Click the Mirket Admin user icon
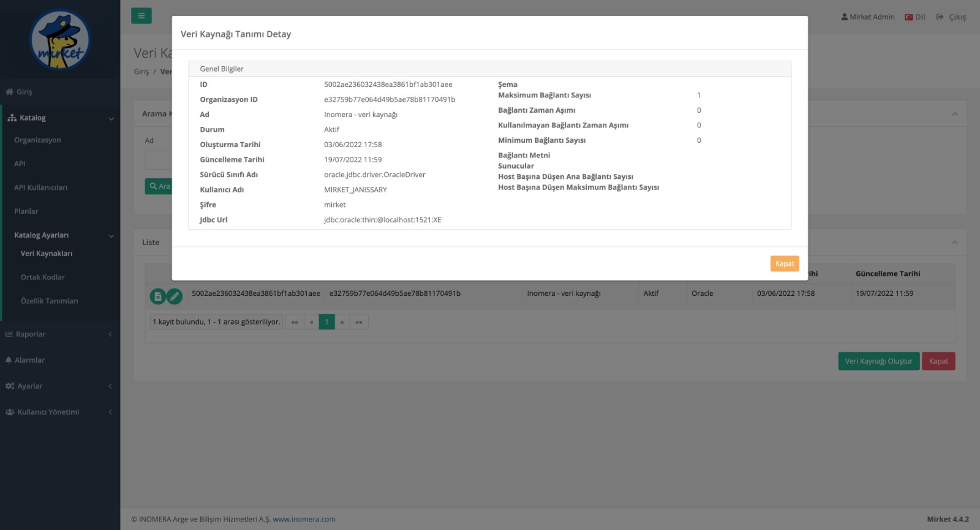The image size is (980, 530). pos(845,17)
